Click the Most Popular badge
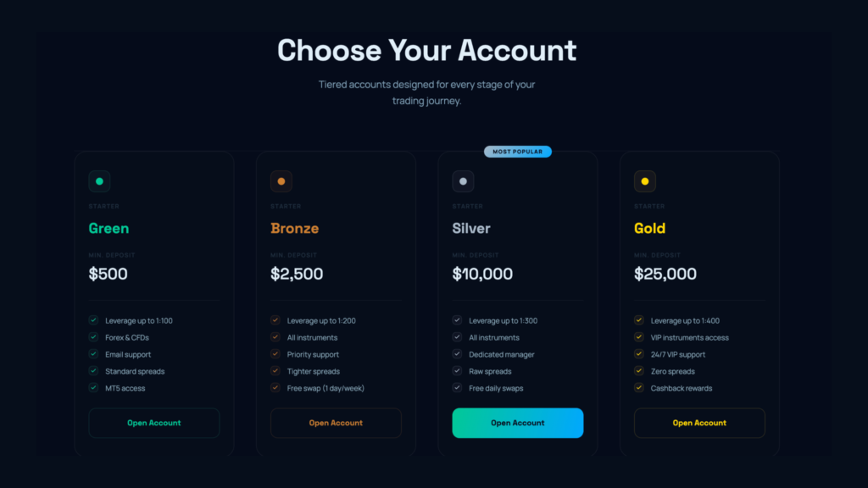868x488 pixels. tap(518, 152)
